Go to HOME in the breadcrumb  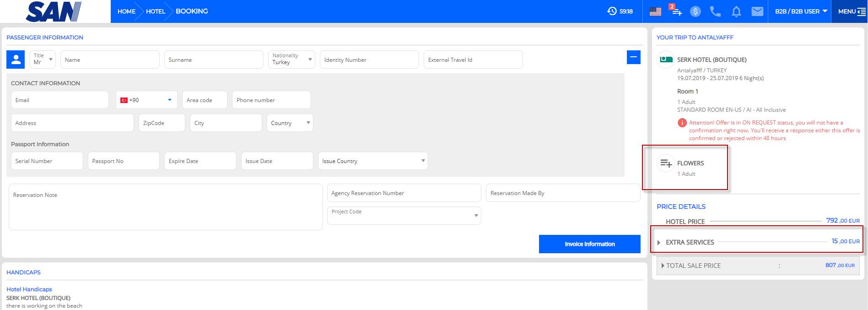(126, 11)
